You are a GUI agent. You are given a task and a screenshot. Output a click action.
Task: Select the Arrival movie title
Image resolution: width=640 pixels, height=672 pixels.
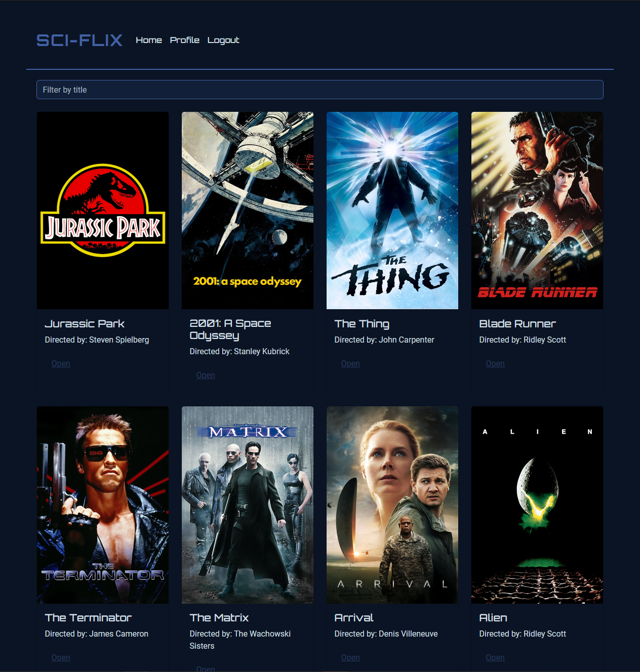[353, 618]
